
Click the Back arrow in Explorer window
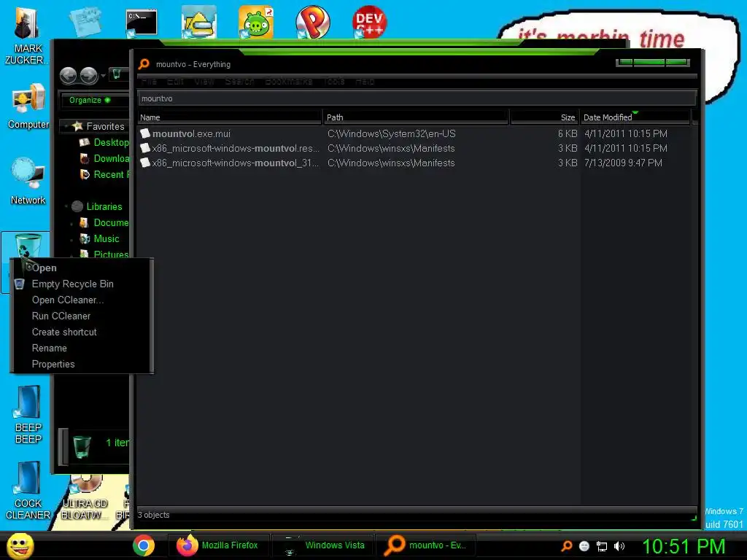click(x=68, y=75)
